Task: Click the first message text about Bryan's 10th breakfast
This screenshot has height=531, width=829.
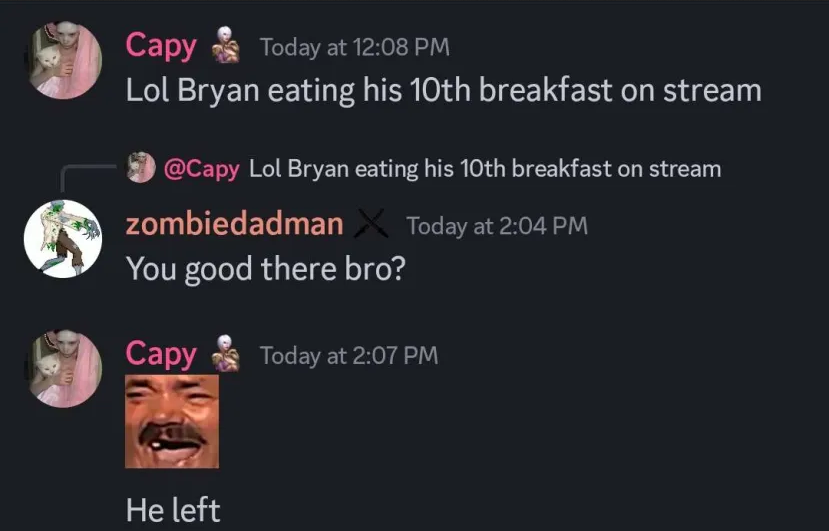Action: (x=443, y=90)
